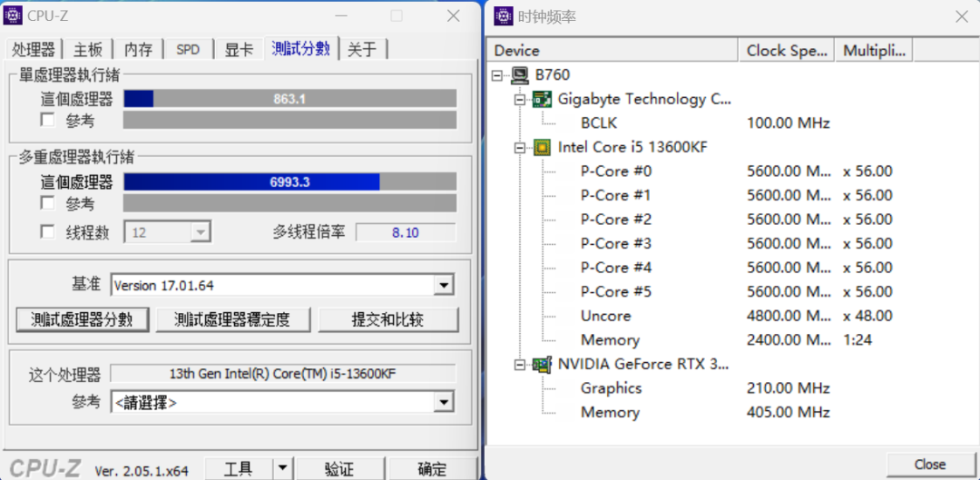Screen dimensions: 980x480
Task: Toggle the 线程数 checkbox
Action: click(x=47, y=232)
